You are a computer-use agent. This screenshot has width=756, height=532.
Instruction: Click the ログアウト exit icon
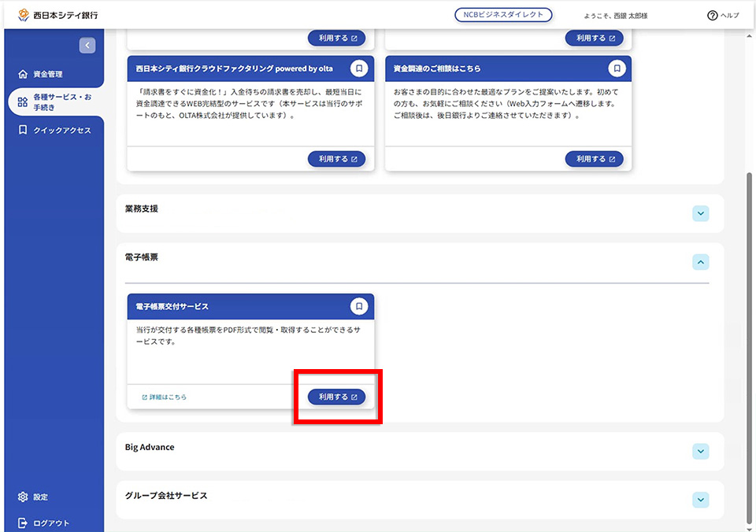point(23,523)
